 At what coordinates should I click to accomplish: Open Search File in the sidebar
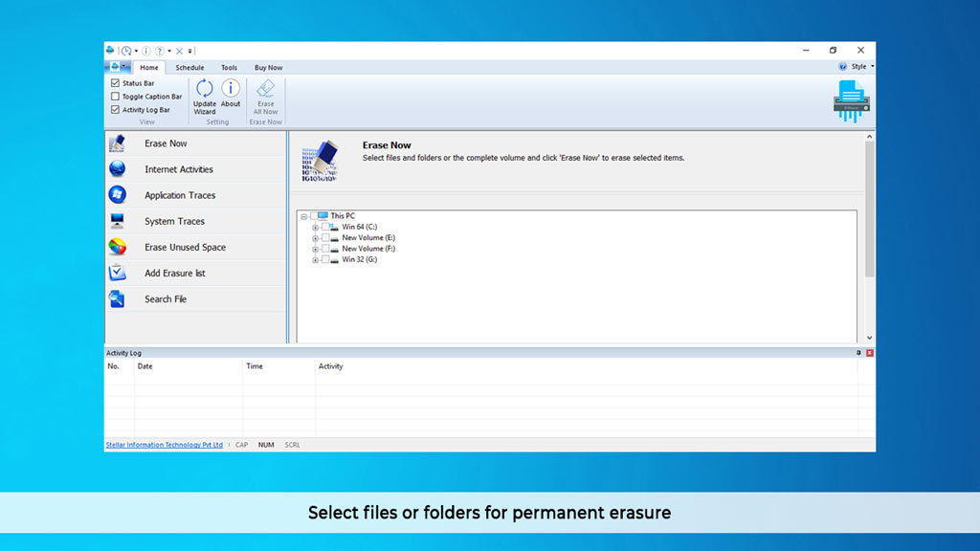click(195, 299)
